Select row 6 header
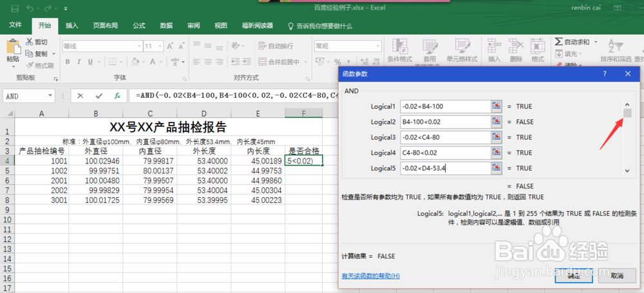The height and width of the screenshot is (293, 644). (7, 180)
